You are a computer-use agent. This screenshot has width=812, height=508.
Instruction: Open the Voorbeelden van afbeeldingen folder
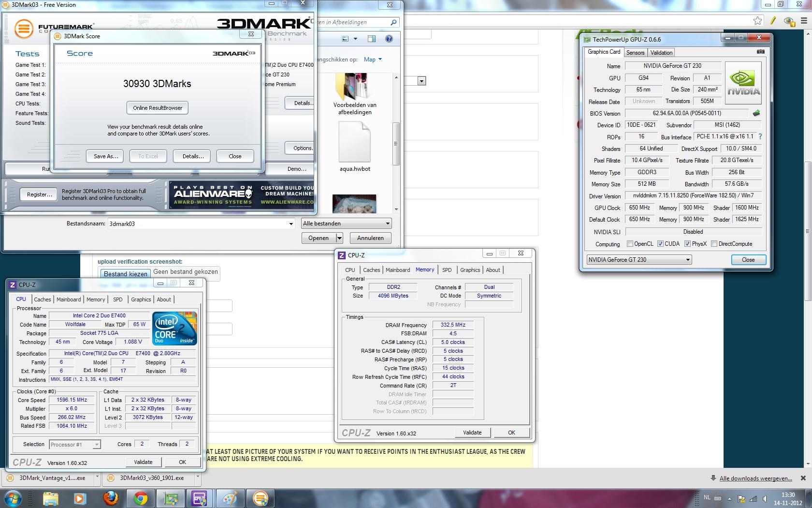pyautogui.click(x=355, y=94)
